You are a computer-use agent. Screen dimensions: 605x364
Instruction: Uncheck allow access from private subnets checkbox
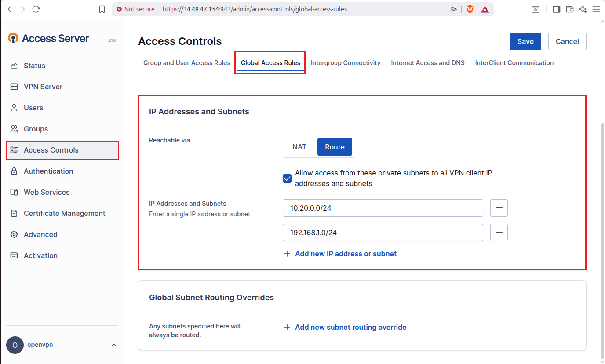tap(287, 178)
